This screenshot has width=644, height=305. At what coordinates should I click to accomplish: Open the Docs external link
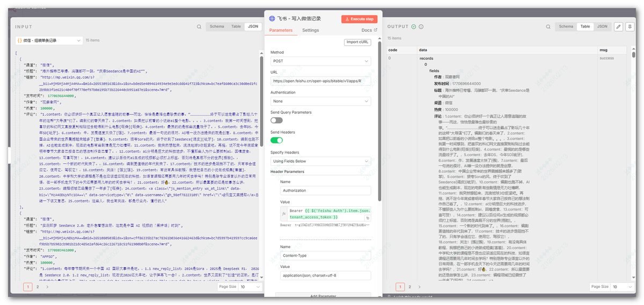pos(369,31)
